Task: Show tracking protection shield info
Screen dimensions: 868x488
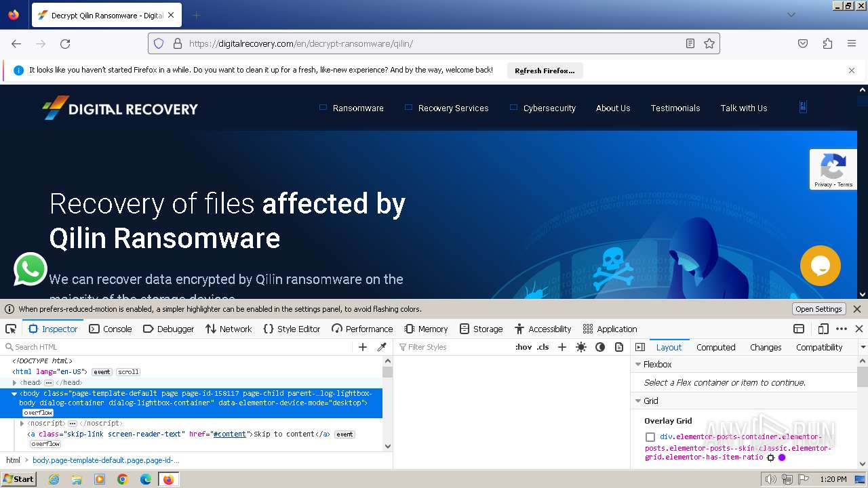Action: click(159, 43)
